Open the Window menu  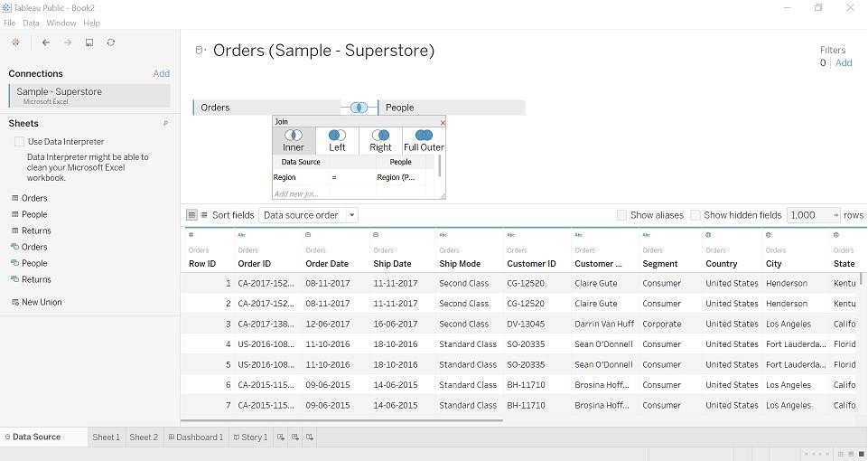click(61, 23)
